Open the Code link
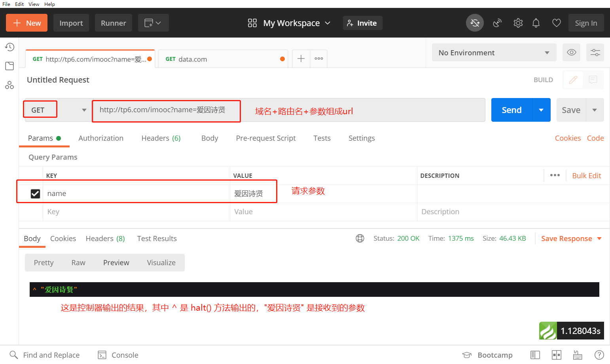The image size is (610, 364). (x=595, y=138)
